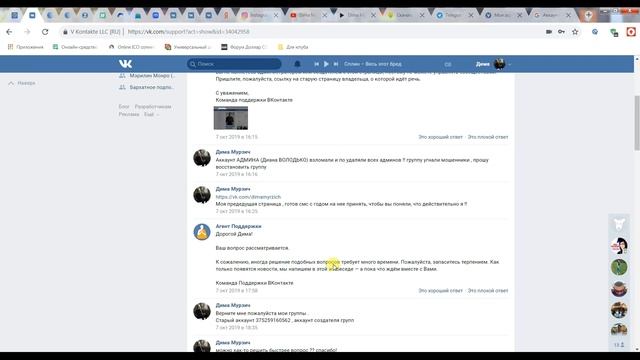
Task: Click Агент Поддержки sender name
Action: [x=238, y=226]
